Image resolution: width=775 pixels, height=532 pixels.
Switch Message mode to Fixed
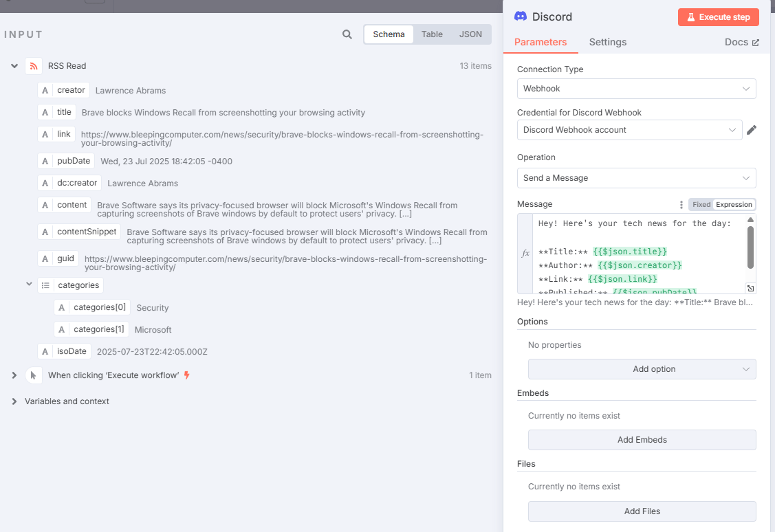701,205
